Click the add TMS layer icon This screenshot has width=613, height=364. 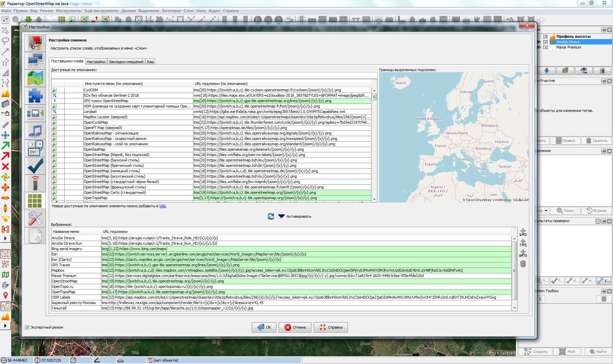pyautogui.click(x=523, y=243)
